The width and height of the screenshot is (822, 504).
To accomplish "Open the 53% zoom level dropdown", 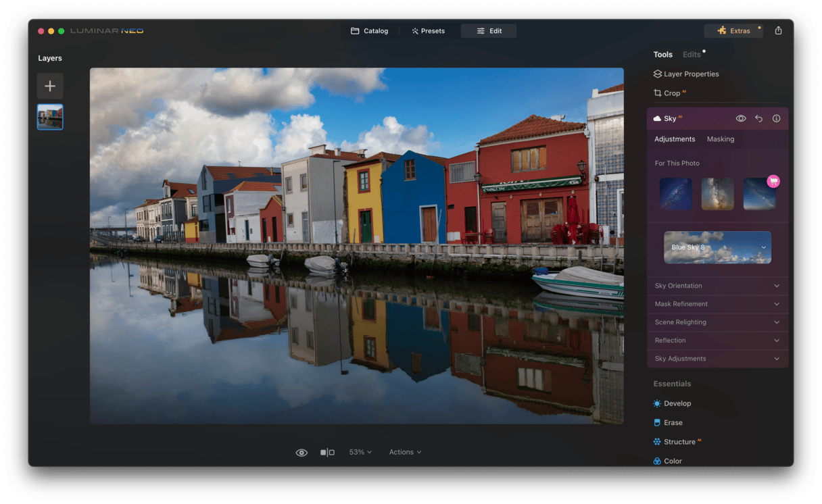I will coord(360,452).
